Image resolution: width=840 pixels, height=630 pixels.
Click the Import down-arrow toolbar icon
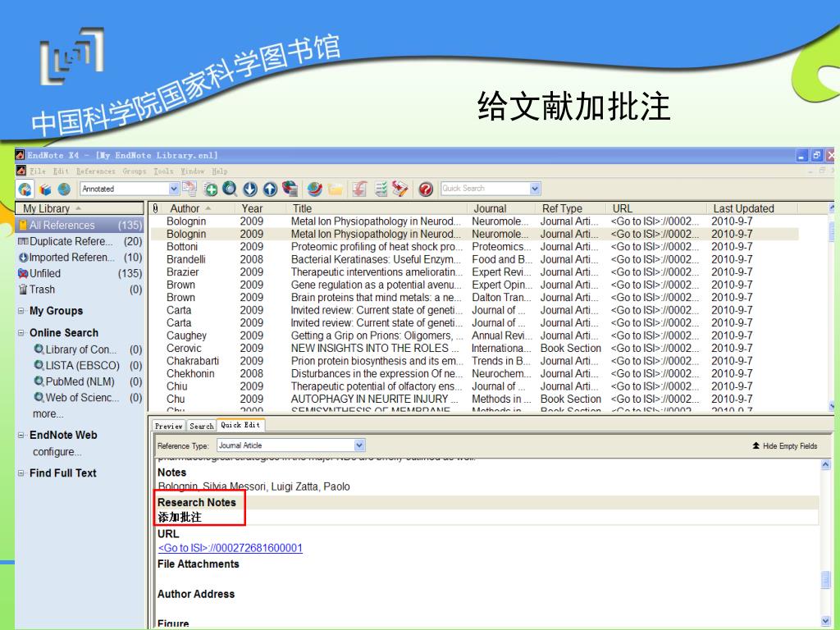(x=250, y=189)
